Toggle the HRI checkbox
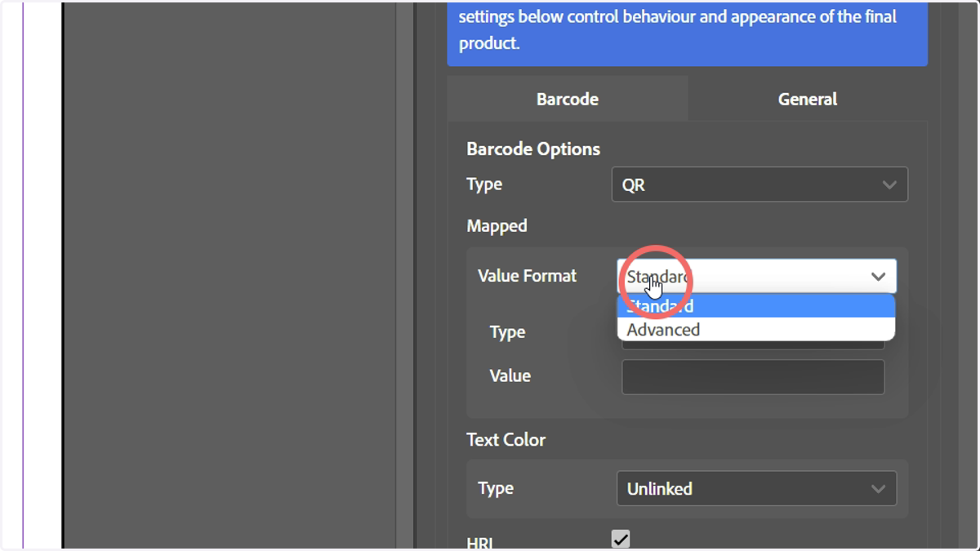The width and height of the screenshot is (980, 551). [621, 539]
